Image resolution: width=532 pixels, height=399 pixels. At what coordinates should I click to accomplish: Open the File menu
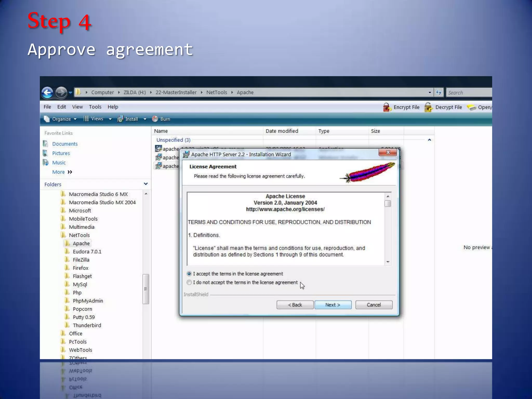click(x=47, y=107)
